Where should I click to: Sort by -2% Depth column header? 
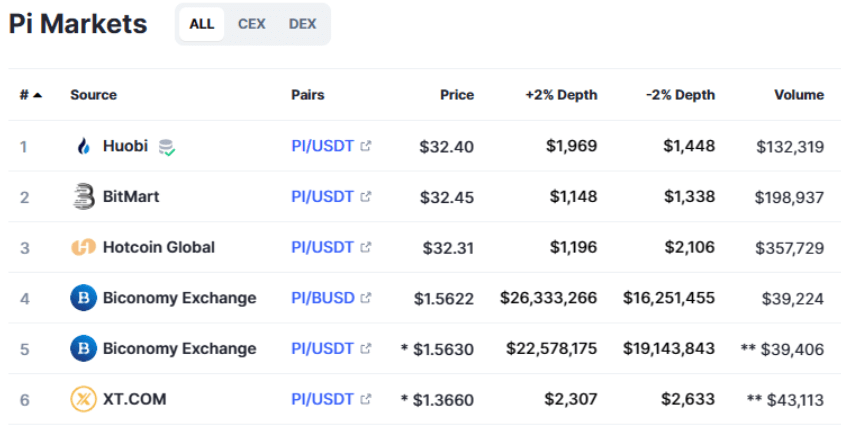[680, 95]
